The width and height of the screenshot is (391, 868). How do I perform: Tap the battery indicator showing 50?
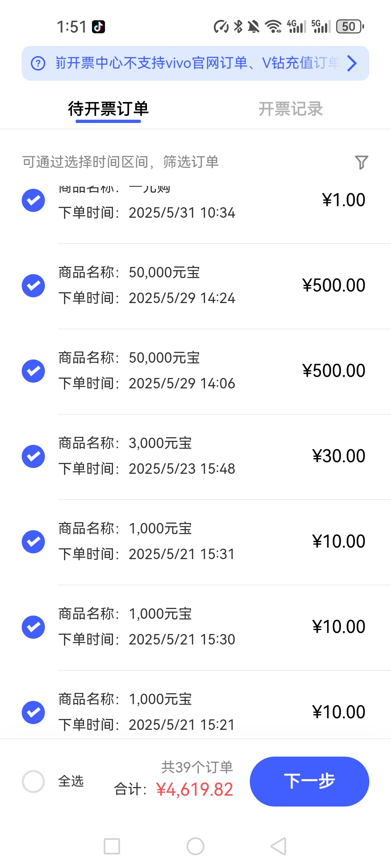[x=349, y=26]
